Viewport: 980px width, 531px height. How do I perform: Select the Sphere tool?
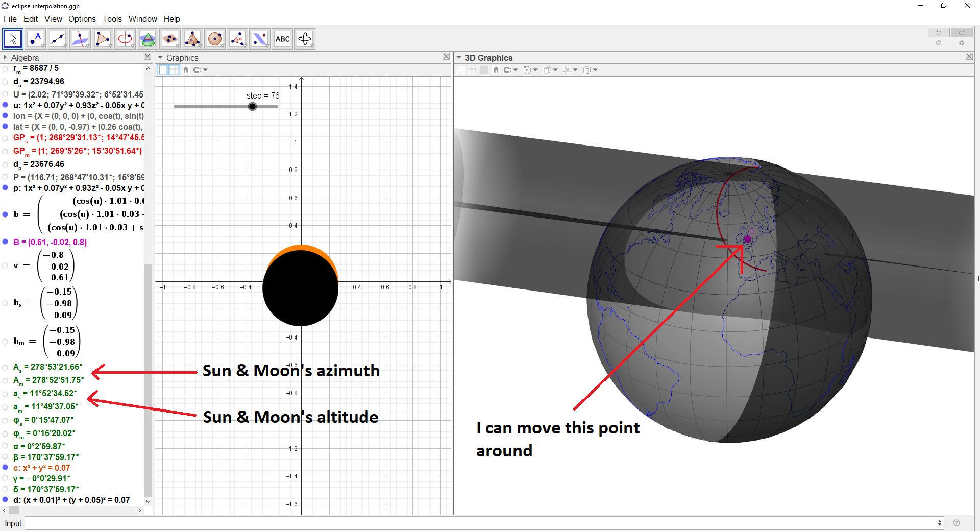click(x=215, y=39)
